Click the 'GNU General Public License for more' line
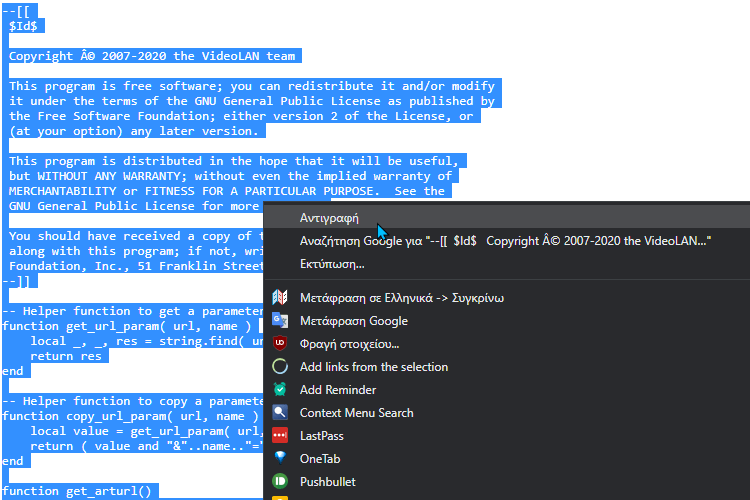The width and height of the screenshot is (750, 500). [134, 206]
